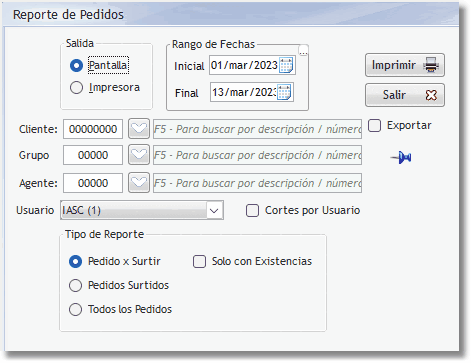Click the Grupo number field

click(93, 155)
